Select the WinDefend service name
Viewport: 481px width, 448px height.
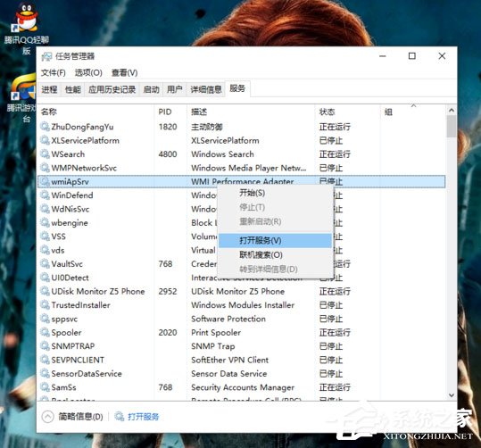[x=72, y=195]
